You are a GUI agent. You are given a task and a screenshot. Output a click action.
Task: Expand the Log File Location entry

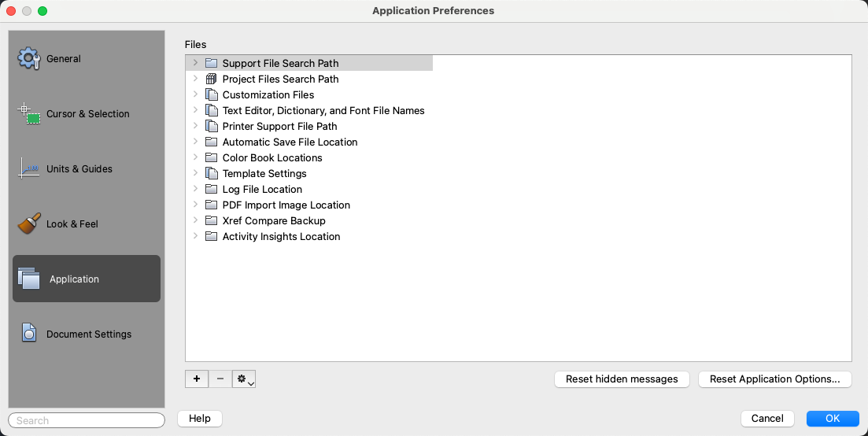tap(195, 189)
